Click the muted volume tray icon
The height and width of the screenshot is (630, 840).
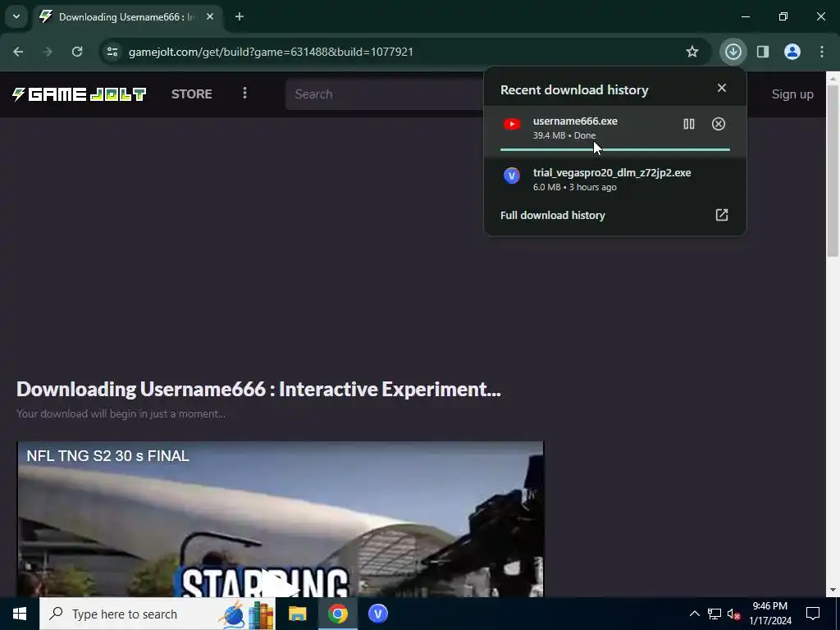point(734,614)
